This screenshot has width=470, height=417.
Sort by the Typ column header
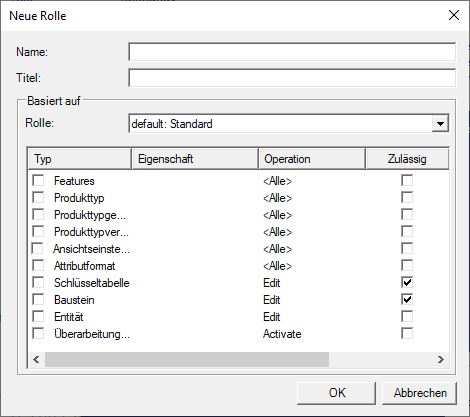click(x=80, y=159)
